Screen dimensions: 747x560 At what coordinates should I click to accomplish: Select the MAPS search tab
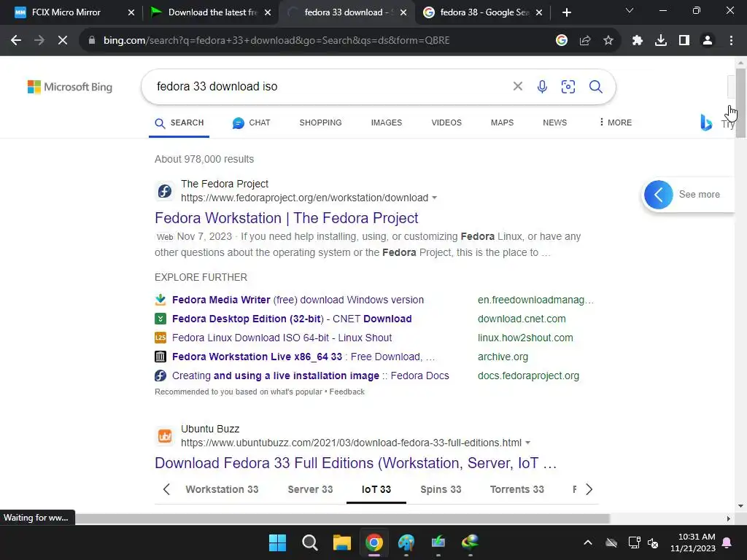(x=502, y=122)
